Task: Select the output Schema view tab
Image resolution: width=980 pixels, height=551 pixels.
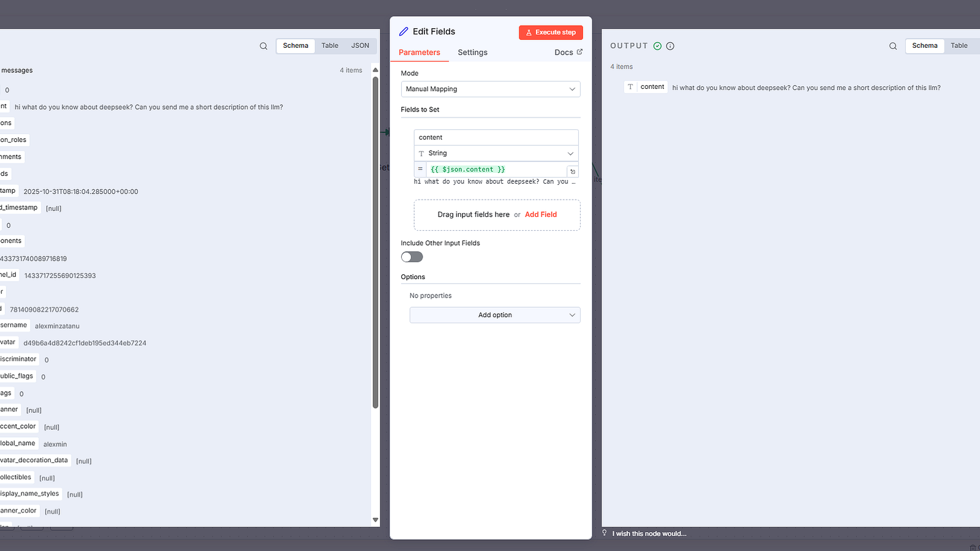Action: 925,46
